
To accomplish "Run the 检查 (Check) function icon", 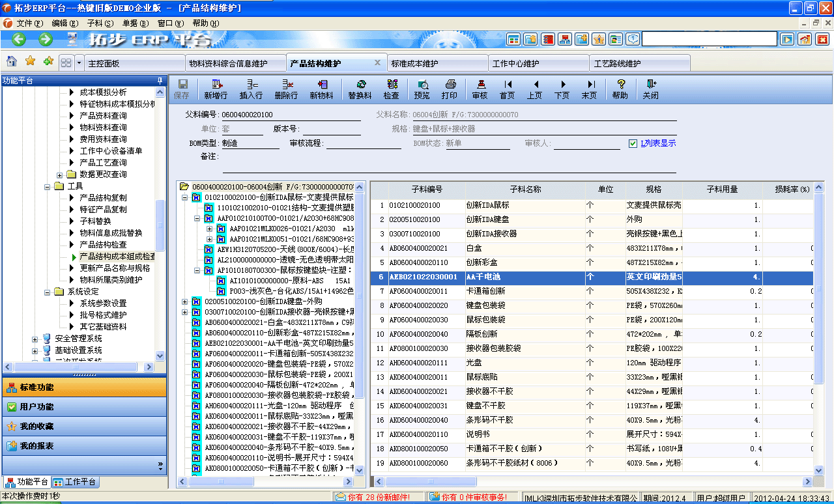I will point(392,89).
